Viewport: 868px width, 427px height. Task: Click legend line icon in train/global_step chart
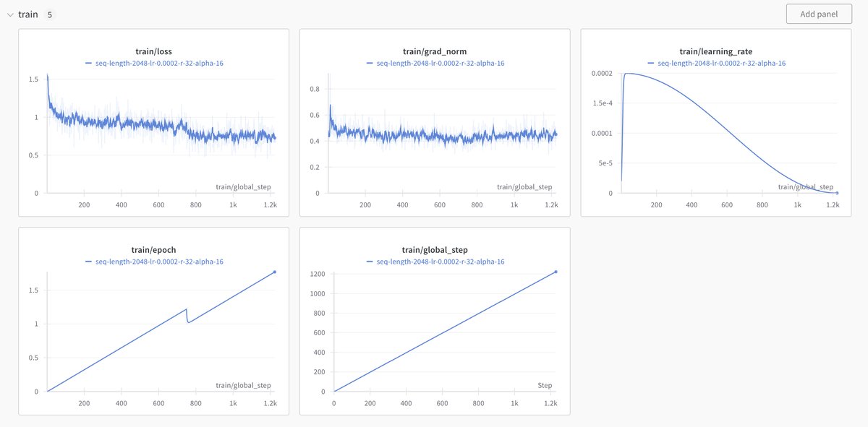coord(370,262)
